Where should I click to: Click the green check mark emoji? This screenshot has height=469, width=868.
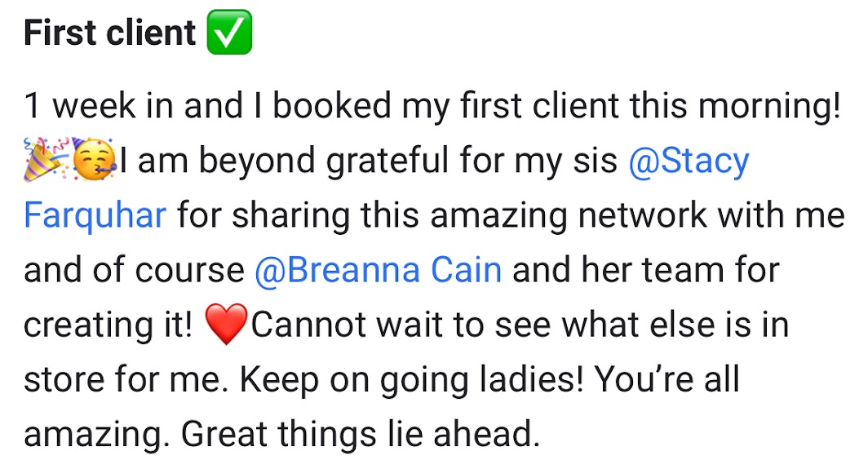pos(229,32)
